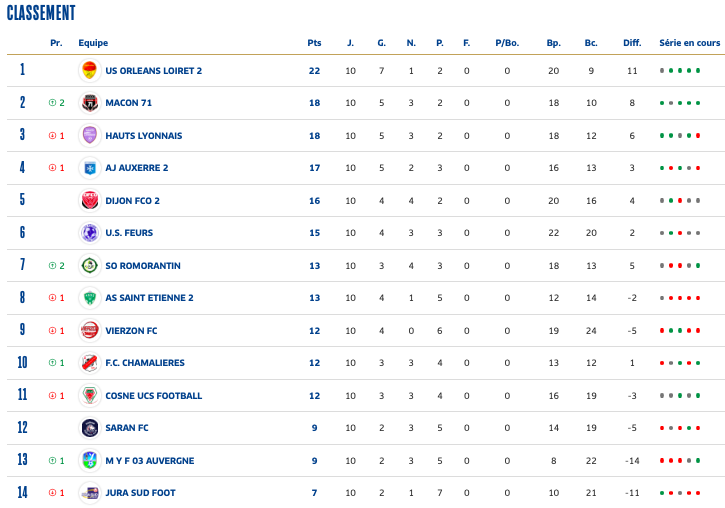Click the AJ Auxerre 2 club logo
725x508 pixels.
[x=89, y=168]
